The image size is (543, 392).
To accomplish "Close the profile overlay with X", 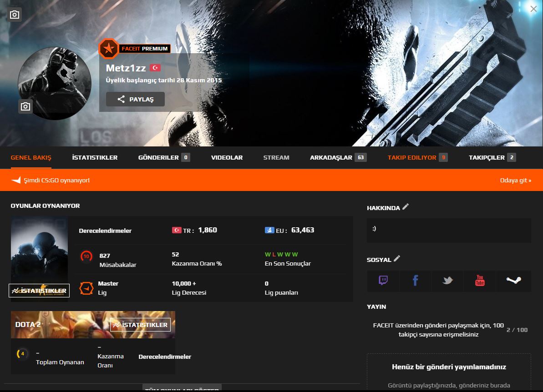I will (x=533, y=9).
